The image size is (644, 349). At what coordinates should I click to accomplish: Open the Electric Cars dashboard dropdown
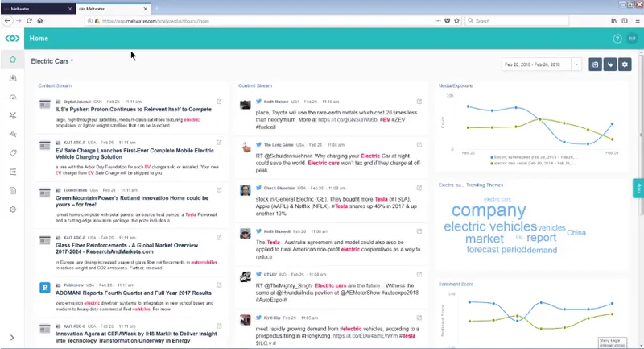click(x=52, y=61)
